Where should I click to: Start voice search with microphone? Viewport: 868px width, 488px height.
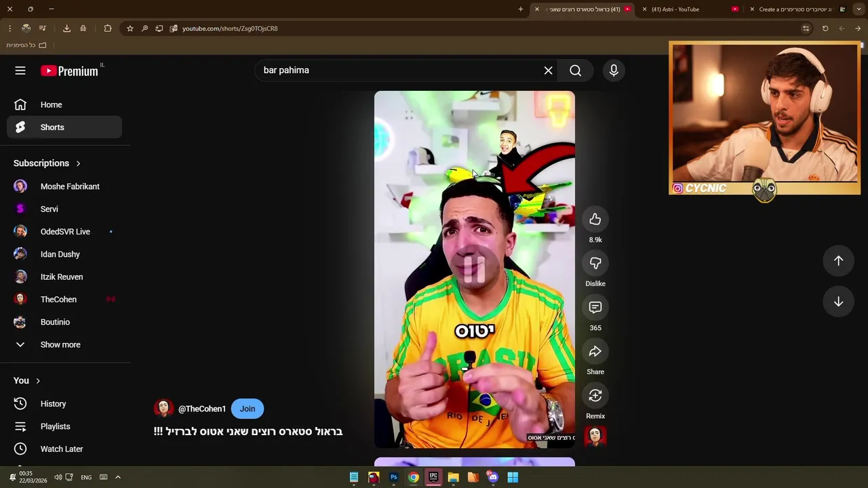tap(614, 70)
